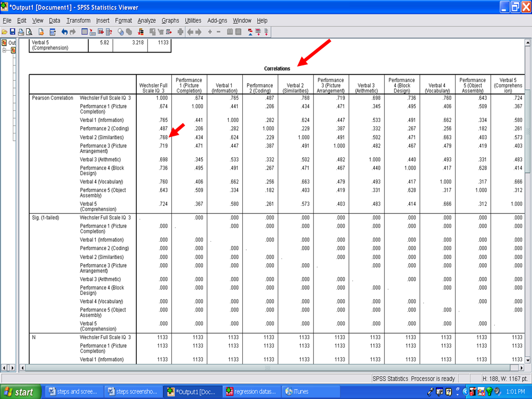
Task: Click the Print Preview icon
Action: tap(29, 32)
